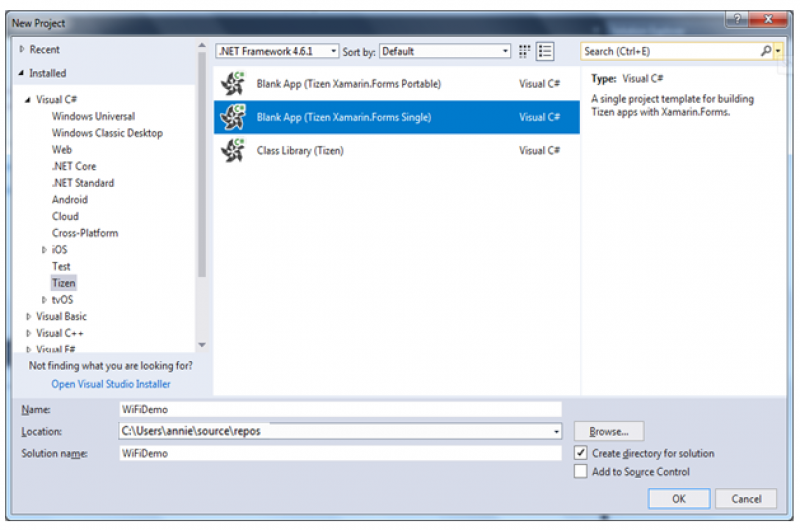800x530 pixels.
Task: Toggle Create directory for solution checkbox
Action: [x=581, y=453]
